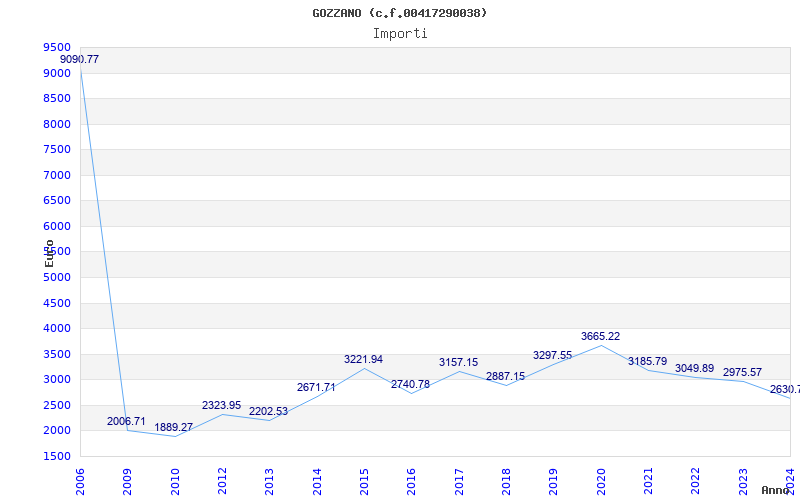Screen dimensions: 800x500
Task: Click the 2020 x-axis year label
Action: pyautogui.click(x=601, y=481)
